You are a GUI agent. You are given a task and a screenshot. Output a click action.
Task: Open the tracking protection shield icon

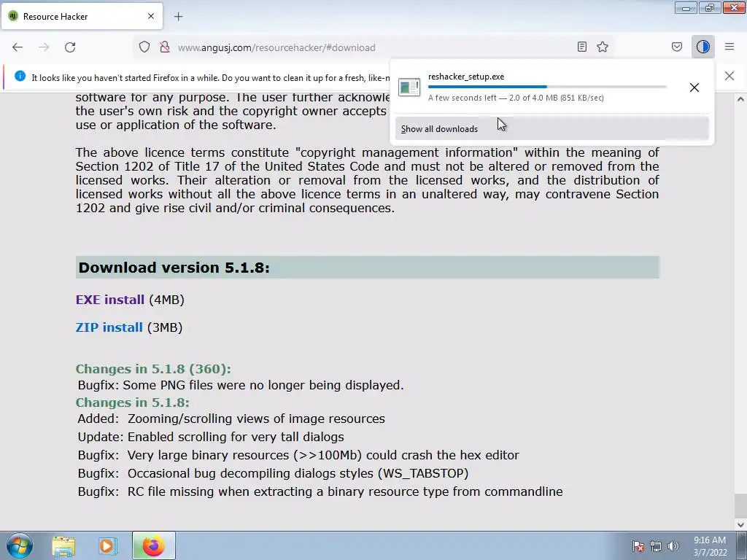(144, 47)
